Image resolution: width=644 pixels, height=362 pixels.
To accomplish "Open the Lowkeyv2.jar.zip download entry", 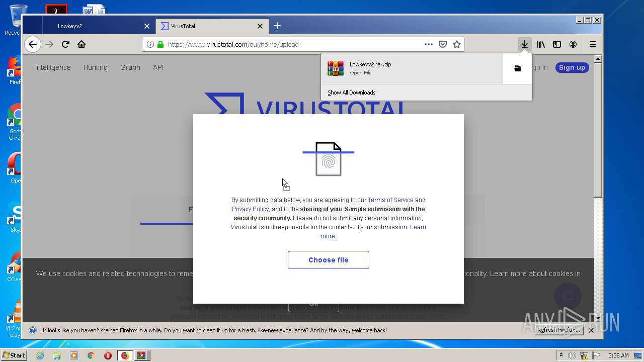I will [412, 68].
